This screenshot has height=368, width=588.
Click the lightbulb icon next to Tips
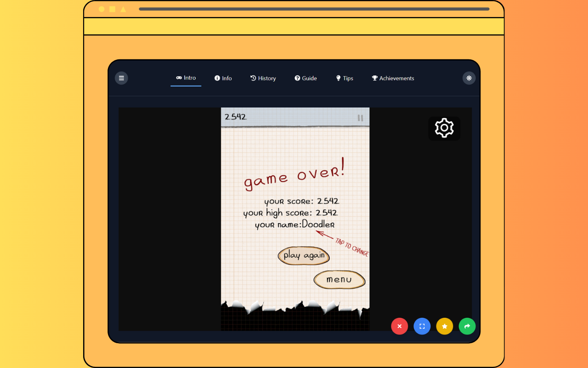pos(339,78)
